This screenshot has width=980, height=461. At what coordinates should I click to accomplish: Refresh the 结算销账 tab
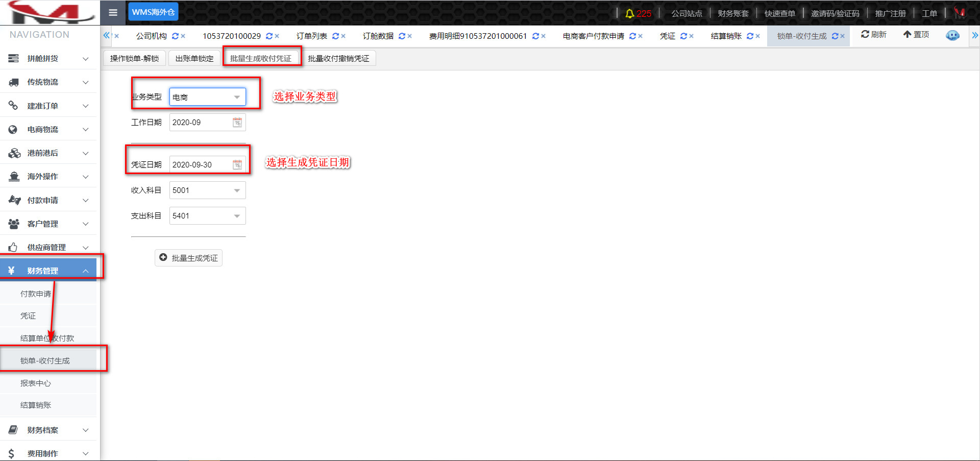coord(750,36)
